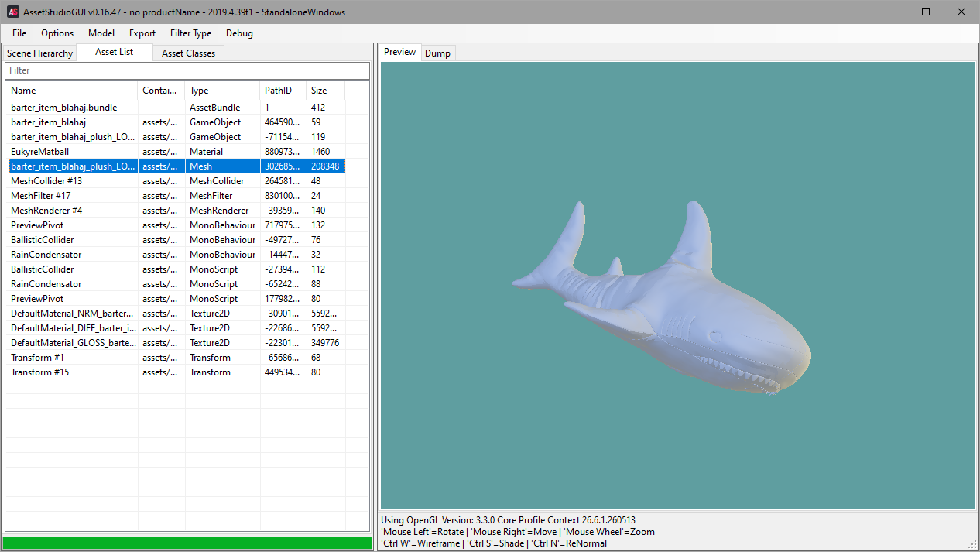Select the RainCondensator MonoBehaviour row
This screenshot has height=552, width=980.
click(176, 255)
